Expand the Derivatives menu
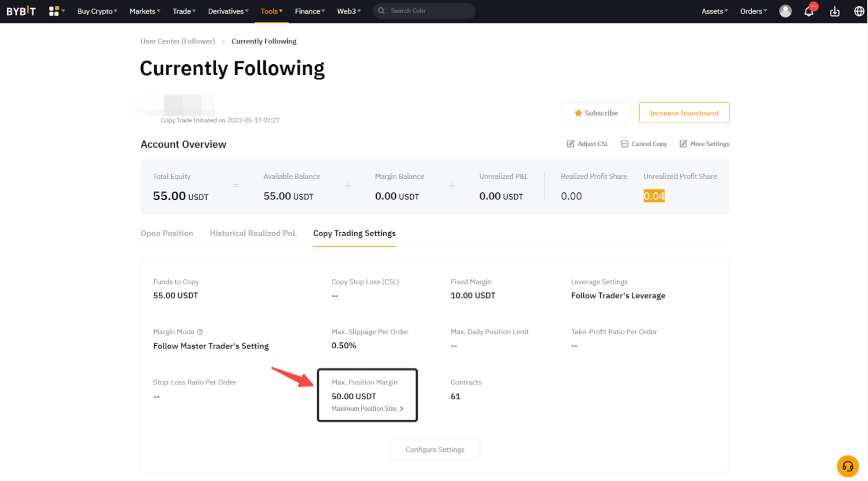The width and height of the screenshot is (868, 481). tap(228, 11)
